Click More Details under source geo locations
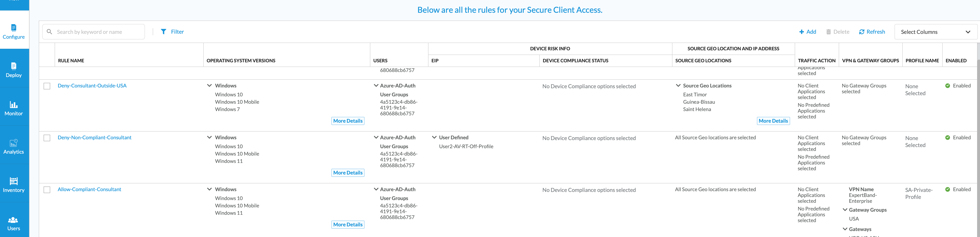980x237 pixels. (773, 121)
